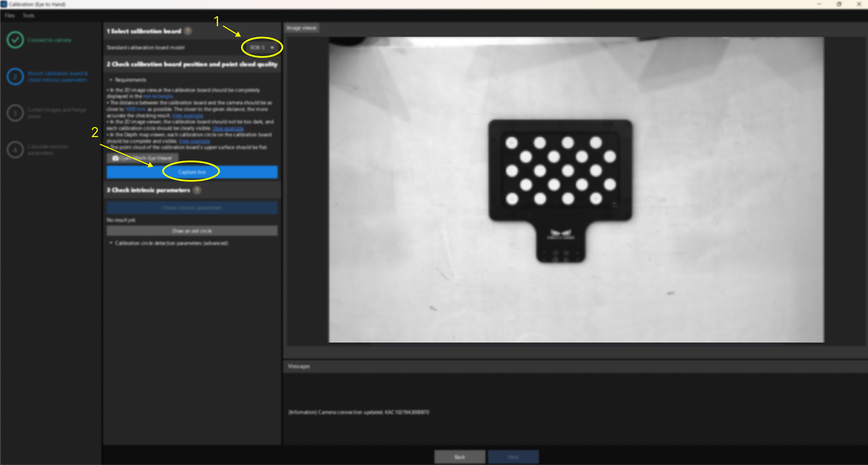Viewport: 868px width, 465px height.
Task: Click the application icon in the title bar
Action: [x=4, y=4]
